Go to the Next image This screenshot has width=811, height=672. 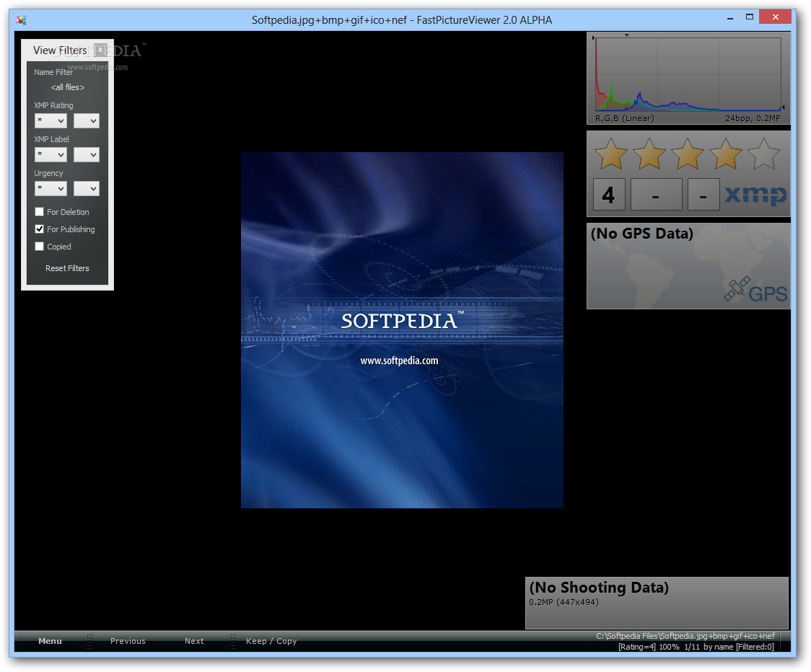coord(194,641)
